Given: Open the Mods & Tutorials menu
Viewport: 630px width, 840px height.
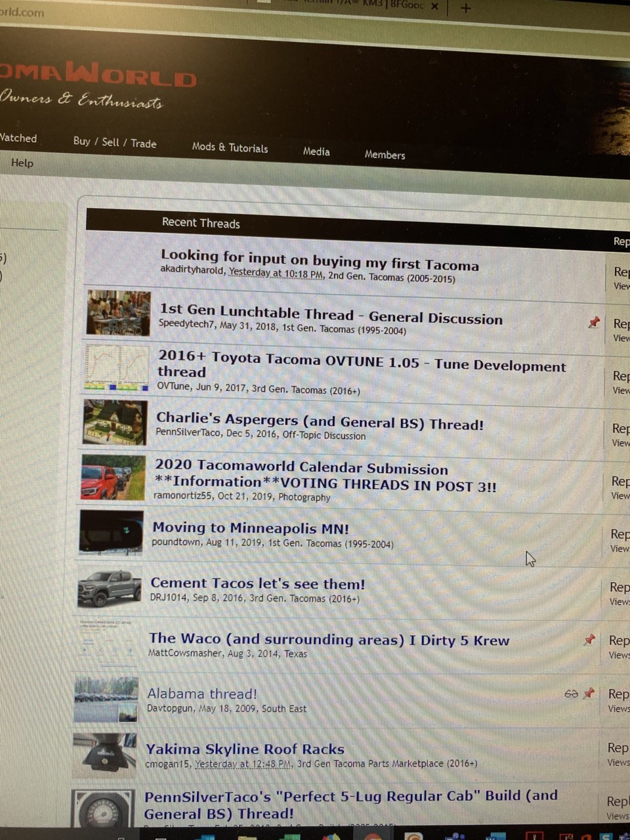Looking at the screenshot, I should tap(230, 148).
